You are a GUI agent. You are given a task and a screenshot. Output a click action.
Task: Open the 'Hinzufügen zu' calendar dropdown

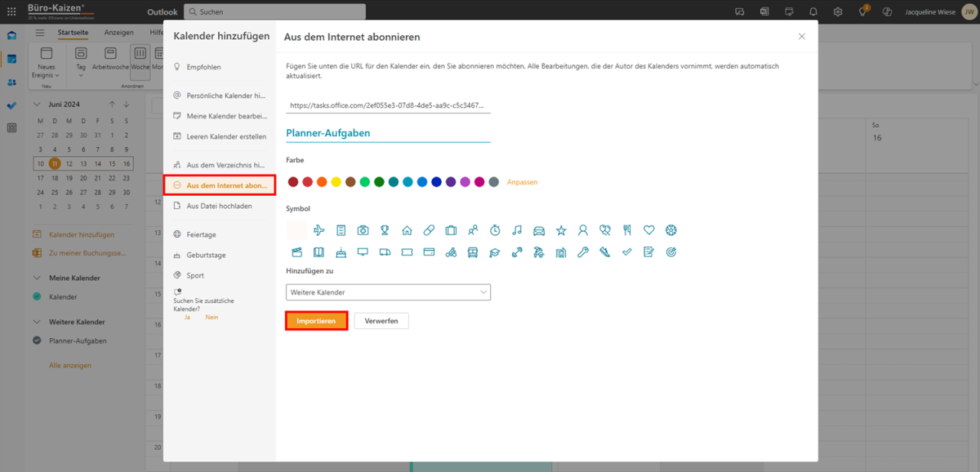[x=387, y=291]
